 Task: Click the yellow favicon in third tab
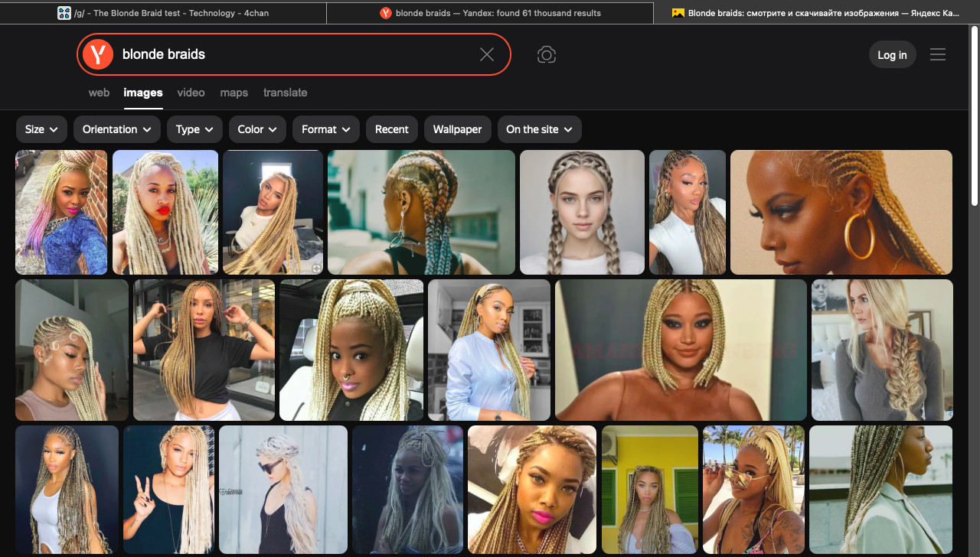pyautogui.click(x=678, y=13)
